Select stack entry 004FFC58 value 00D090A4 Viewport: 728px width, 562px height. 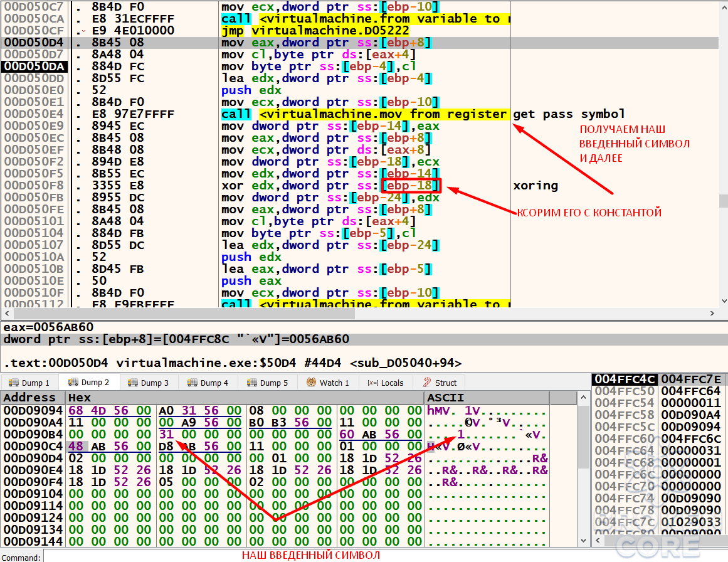[691, 415]
